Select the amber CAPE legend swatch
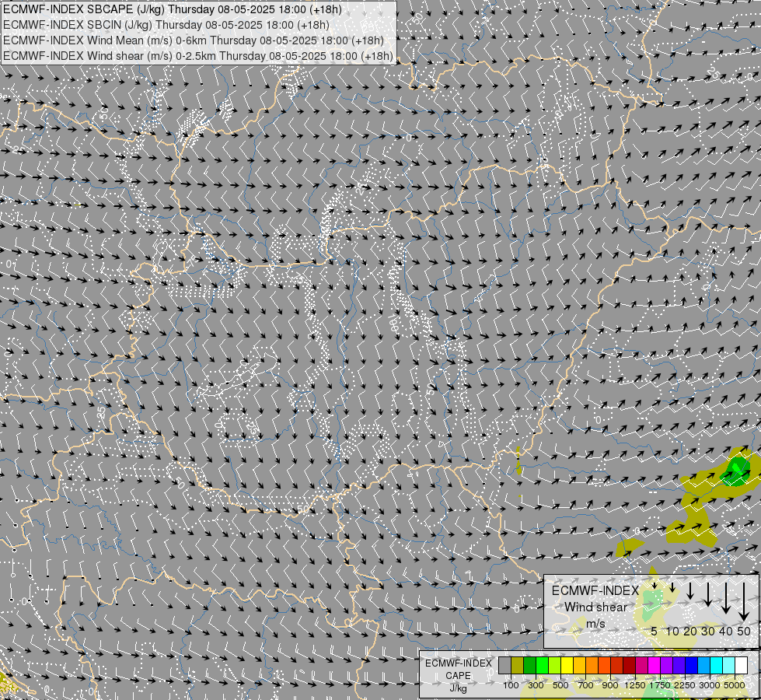 click(579, 666)
